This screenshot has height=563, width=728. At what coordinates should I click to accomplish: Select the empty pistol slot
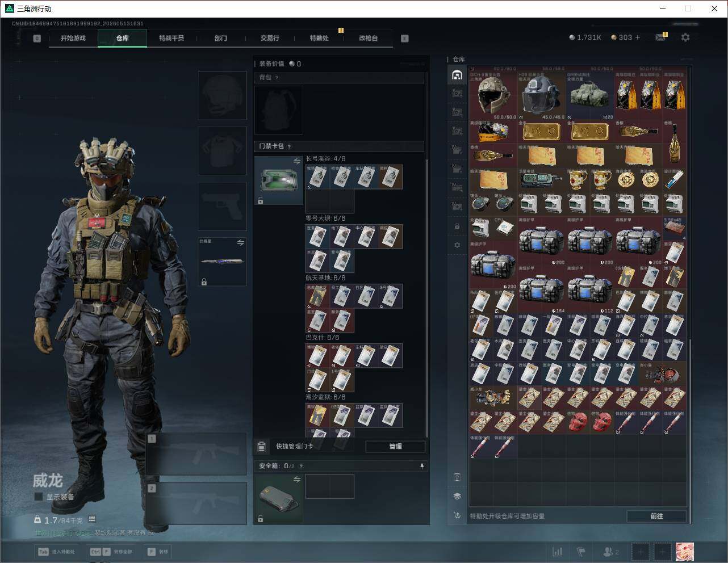222,206
